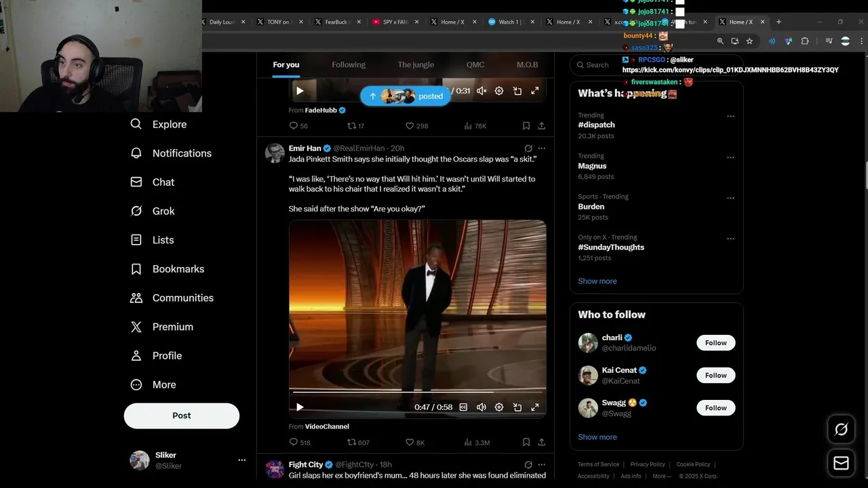Reply to the FadeHubb video post
Viewport: 868px width, 488px height.
(298, 126)
